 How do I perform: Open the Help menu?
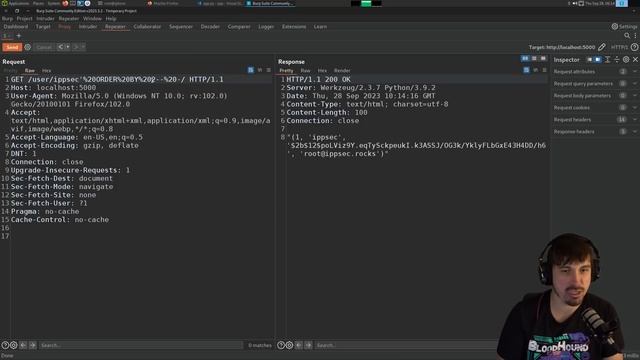click(x=111, y=19)
